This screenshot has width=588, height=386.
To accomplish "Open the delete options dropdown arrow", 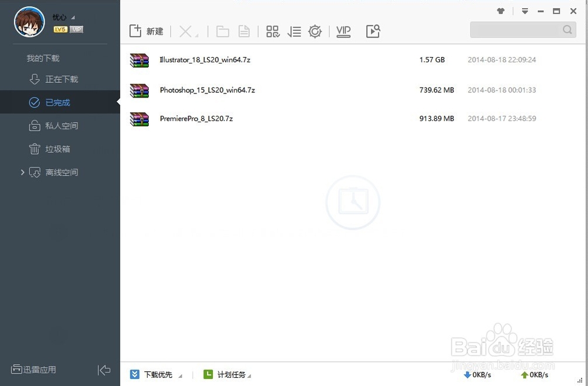I will [197, 36].
